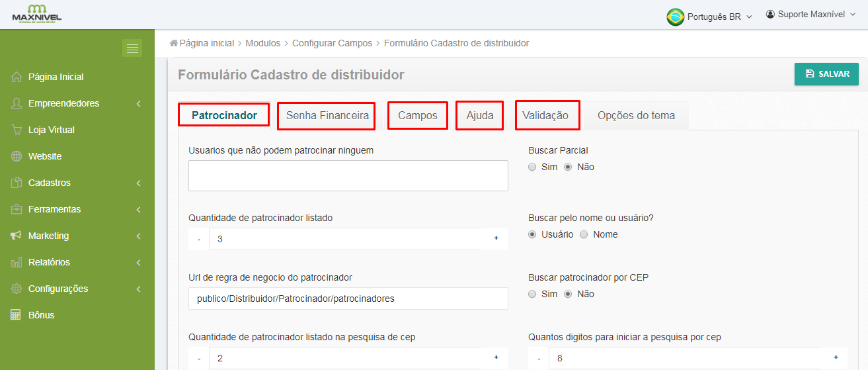Expand the Empreendedores sidebar menu

pyautogui.click(x=77, y=103)
